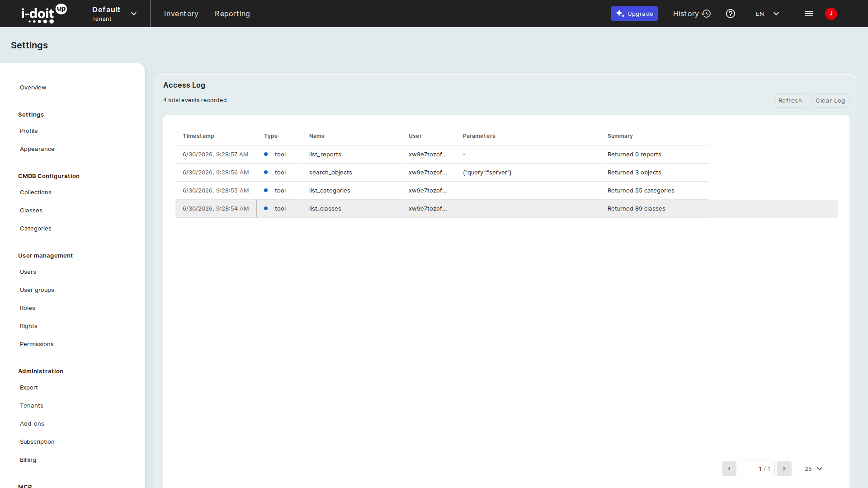
Task: Click the Parameters column header
Action: [x=479, y=136]
